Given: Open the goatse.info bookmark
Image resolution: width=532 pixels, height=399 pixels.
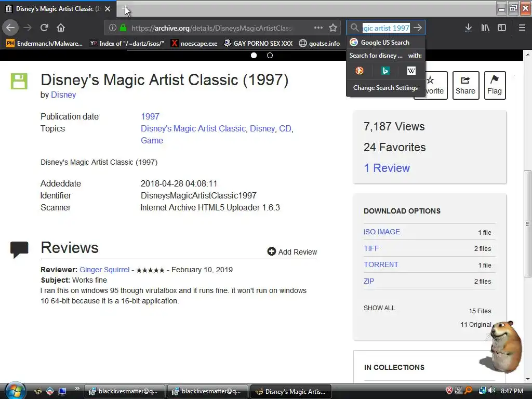Looking at the screenshot, I should click(x=320, y=44).
